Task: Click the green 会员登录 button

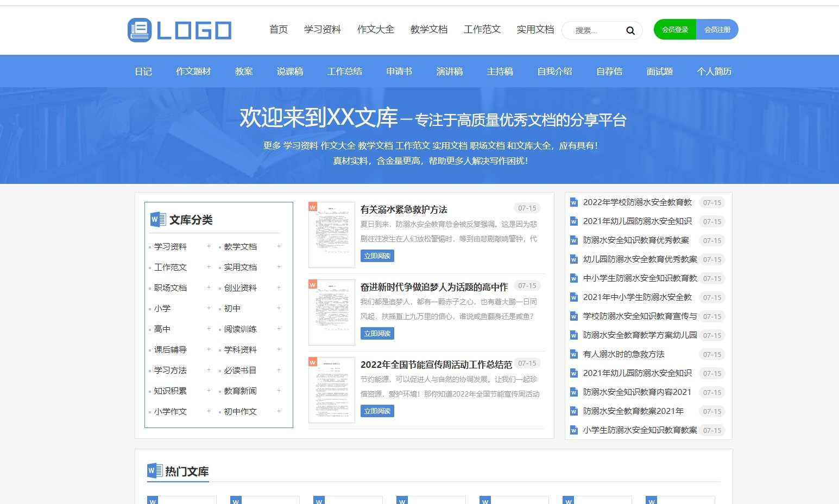Action: [x=675, y=29]
